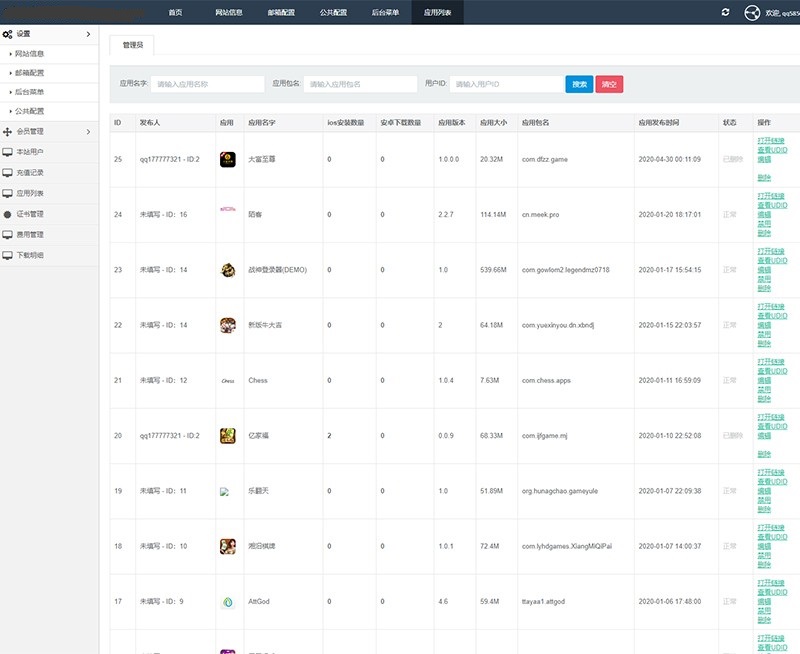
Task: Open 首页 in the top navigation
Action: click(175, 12)
